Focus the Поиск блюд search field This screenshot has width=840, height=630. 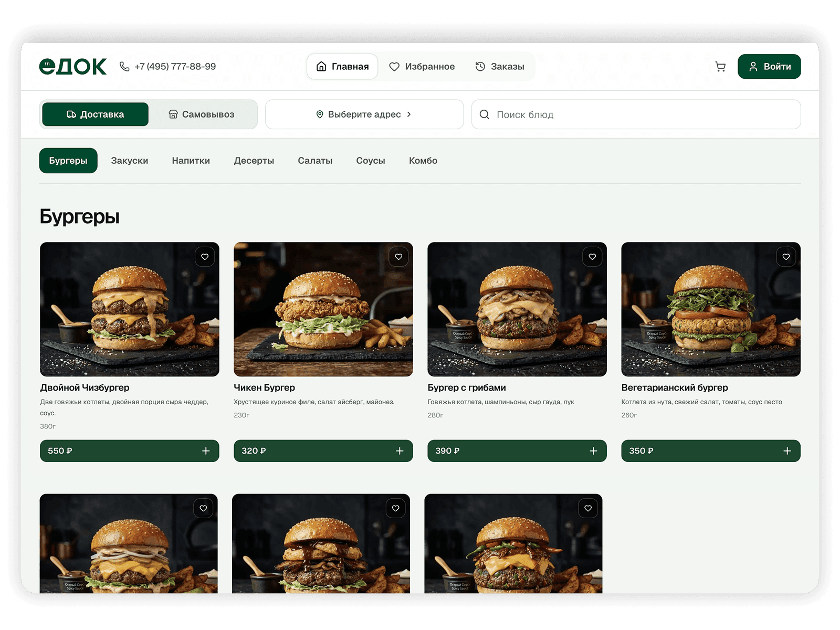pos(636,114)
